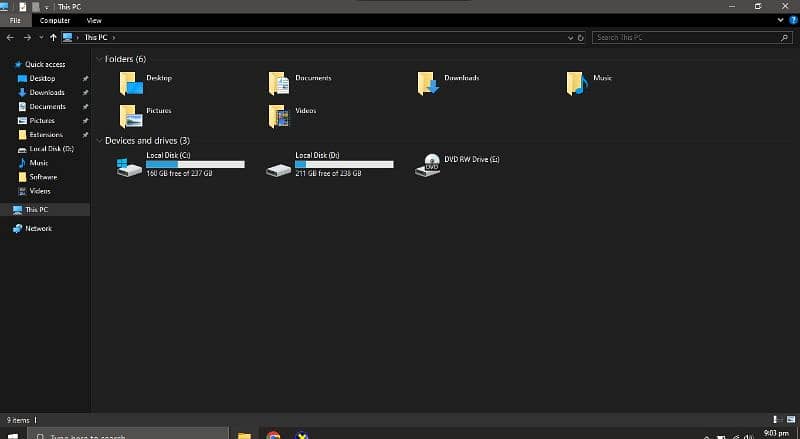The width and height of the screenshot is (800, 439).
Task: Expand the ribbon with the chevron
Action: pyautogui.click(x=781, y=20)
